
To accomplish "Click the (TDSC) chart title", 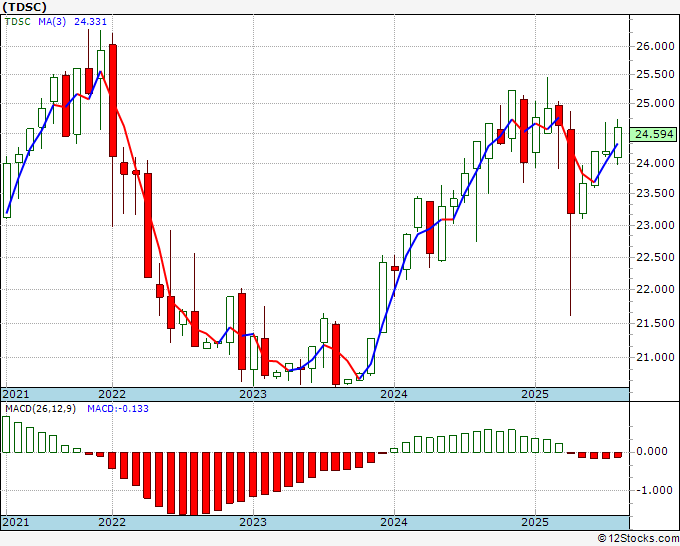I will pyautogui.click(x=24, y=7).
